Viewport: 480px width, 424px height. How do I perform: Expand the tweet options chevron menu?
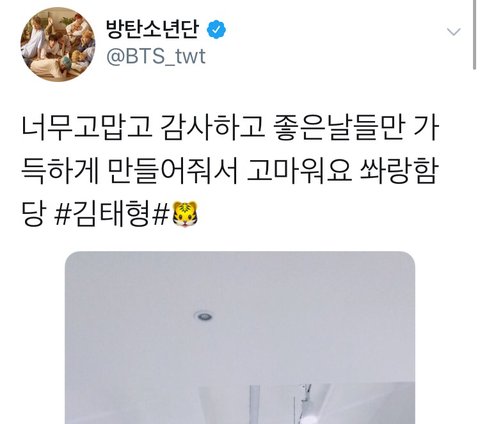[x=453, y=32]
